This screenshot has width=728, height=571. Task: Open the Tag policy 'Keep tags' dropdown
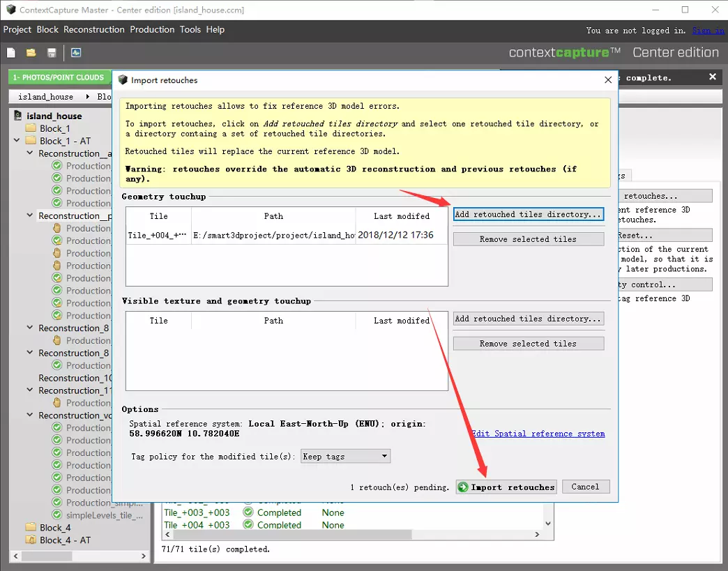click(345, 457)
